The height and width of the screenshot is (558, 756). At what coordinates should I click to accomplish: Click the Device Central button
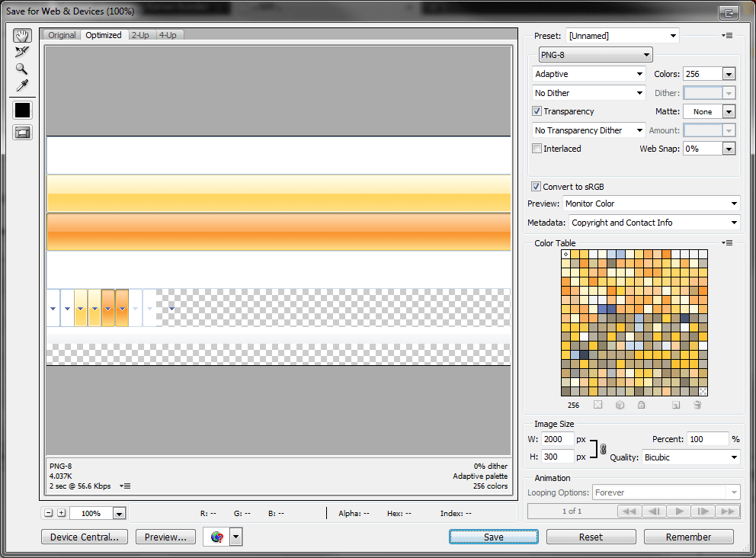coord(84,537)
